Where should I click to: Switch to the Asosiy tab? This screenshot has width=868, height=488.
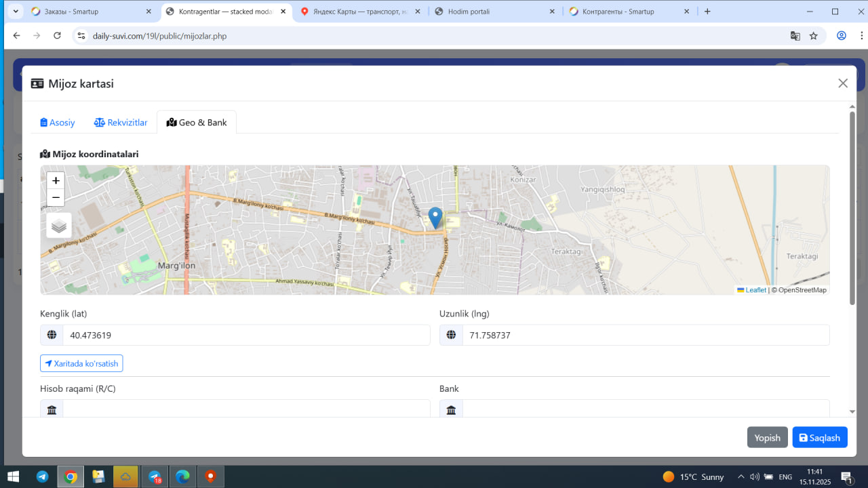(58, 123)
